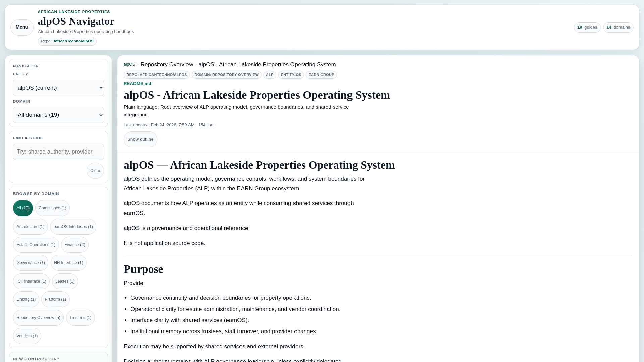Expand the All domains (19) dropdown
The width and height of the screenshot is (644, 362).
tap(58, 115)
